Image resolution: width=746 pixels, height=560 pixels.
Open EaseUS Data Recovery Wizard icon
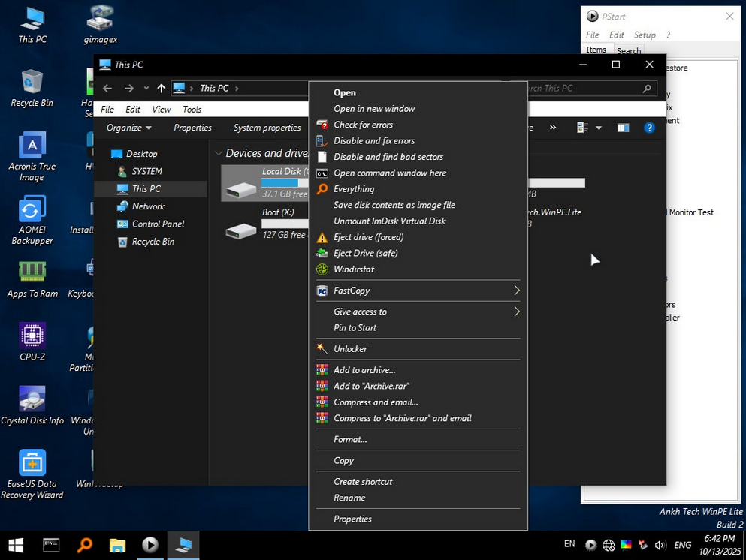(x=32, y=463)
